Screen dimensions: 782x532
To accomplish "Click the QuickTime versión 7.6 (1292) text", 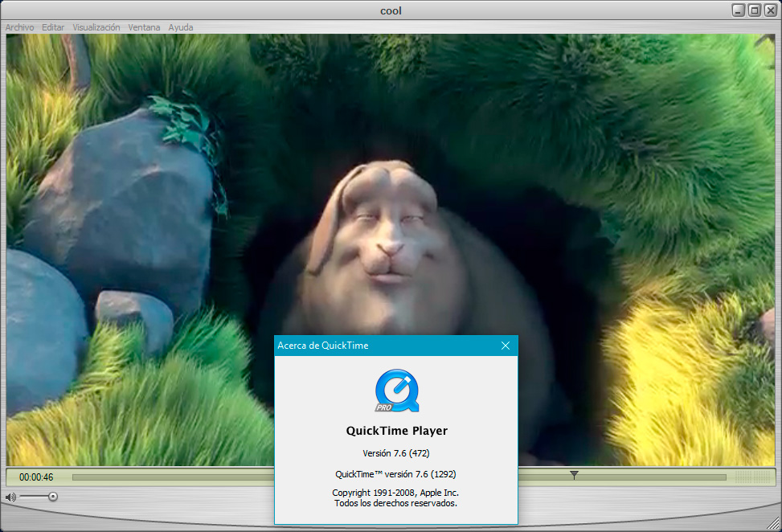I will [x=395, y=473].
